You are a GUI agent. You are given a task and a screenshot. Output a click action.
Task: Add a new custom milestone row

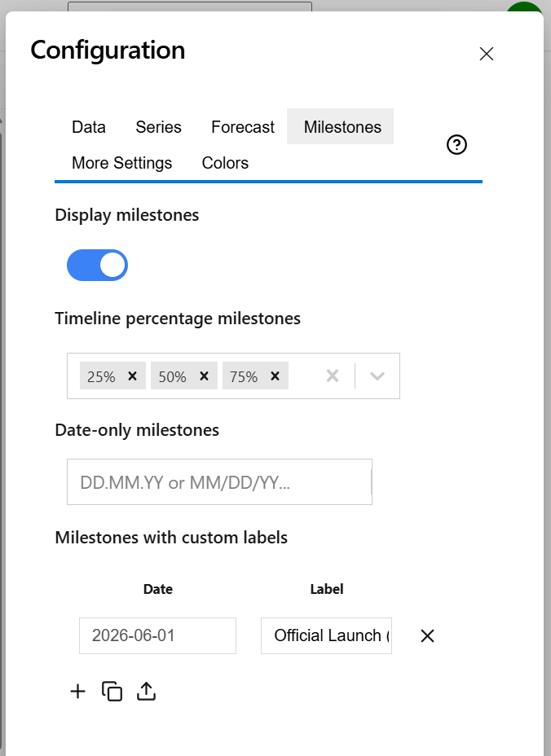click(77, 691)
